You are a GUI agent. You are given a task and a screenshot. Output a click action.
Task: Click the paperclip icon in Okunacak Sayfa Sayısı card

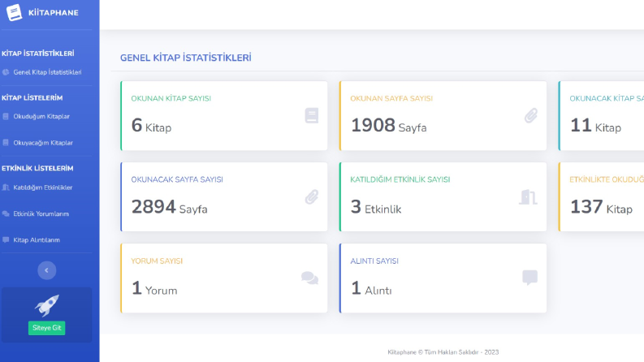(x=312, y=197)
